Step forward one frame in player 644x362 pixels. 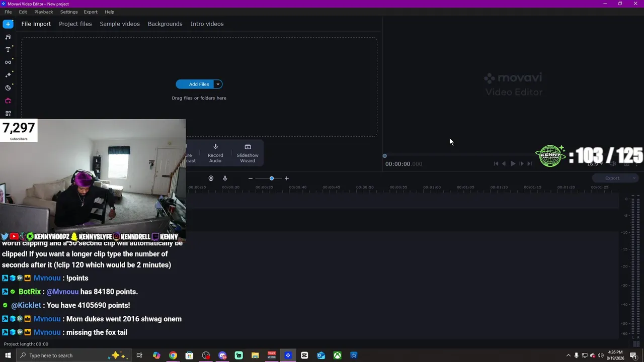pyautogui.click(x=521, y=163)
